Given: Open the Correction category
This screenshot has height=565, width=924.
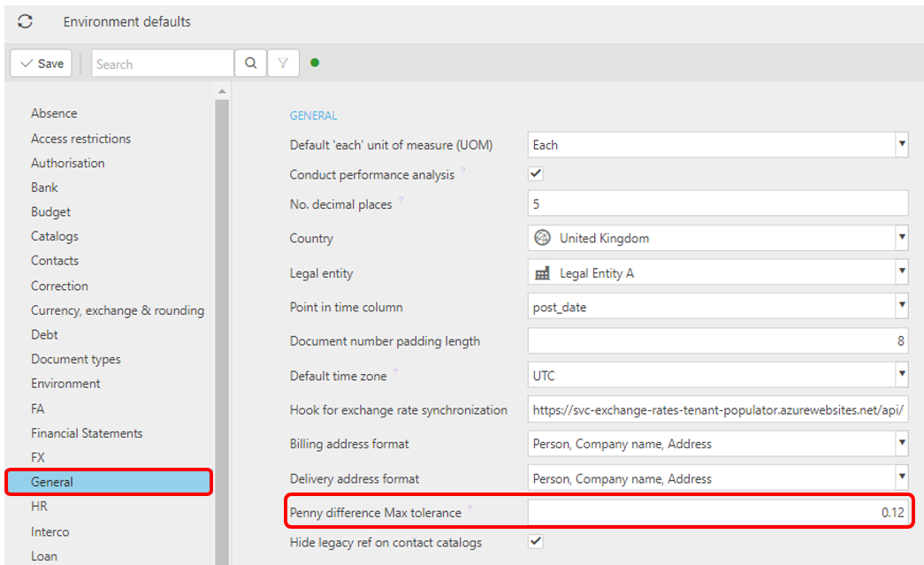Looking at the screenshot, I should (59, 286).
